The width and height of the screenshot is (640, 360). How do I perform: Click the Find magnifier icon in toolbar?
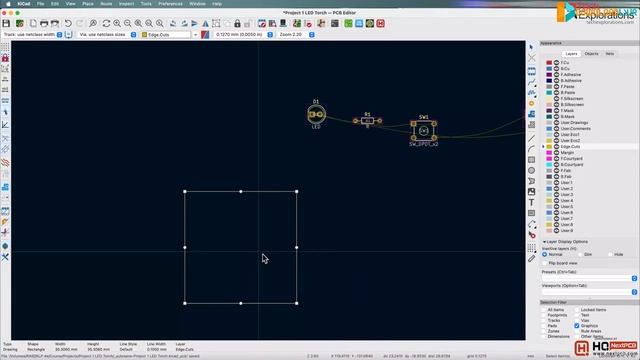(x=93, y=24)
